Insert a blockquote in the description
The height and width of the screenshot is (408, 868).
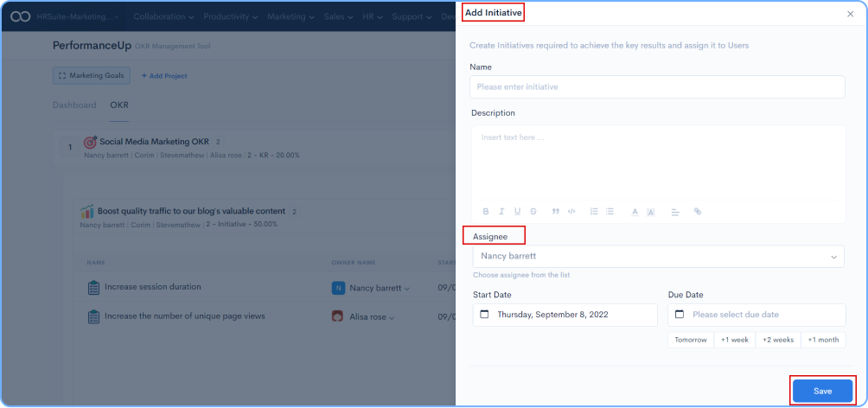(x=555, y=211)
